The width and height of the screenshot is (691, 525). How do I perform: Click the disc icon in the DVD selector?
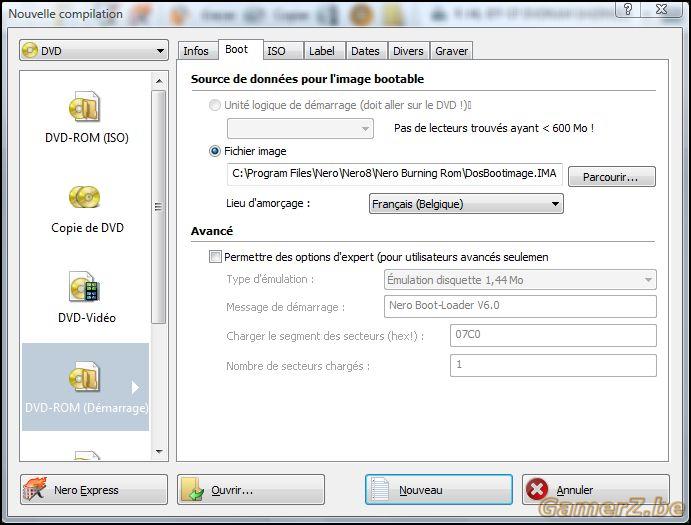30,50
